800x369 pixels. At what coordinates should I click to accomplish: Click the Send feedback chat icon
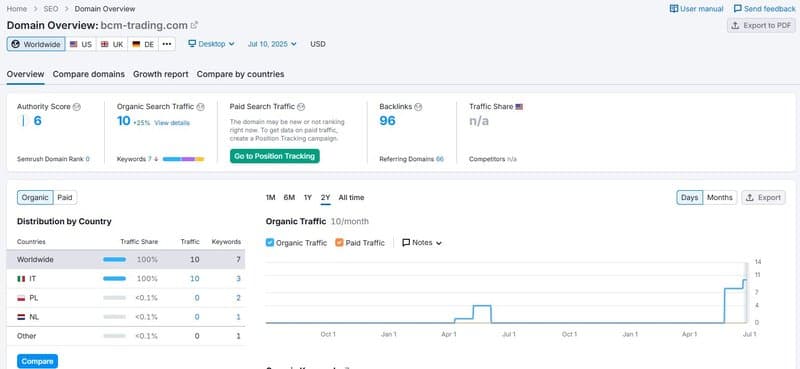coord(737,9)
